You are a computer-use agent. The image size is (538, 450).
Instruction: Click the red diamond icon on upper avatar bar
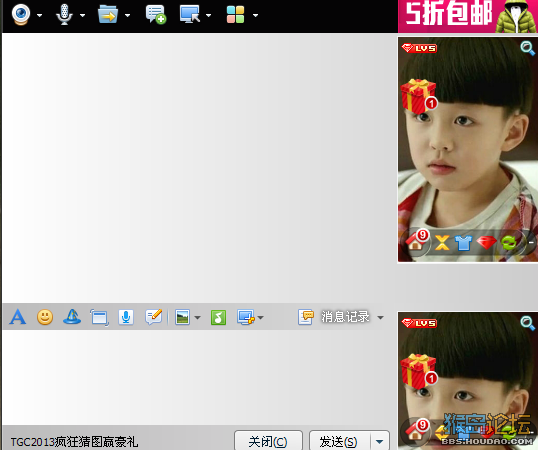487,242
